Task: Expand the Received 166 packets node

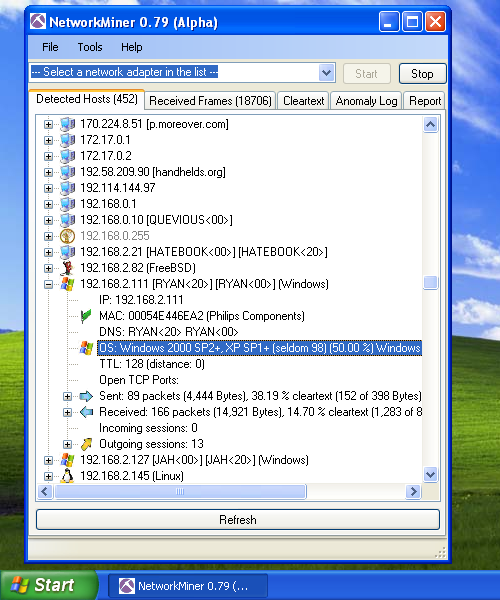Action: [67, 412]
